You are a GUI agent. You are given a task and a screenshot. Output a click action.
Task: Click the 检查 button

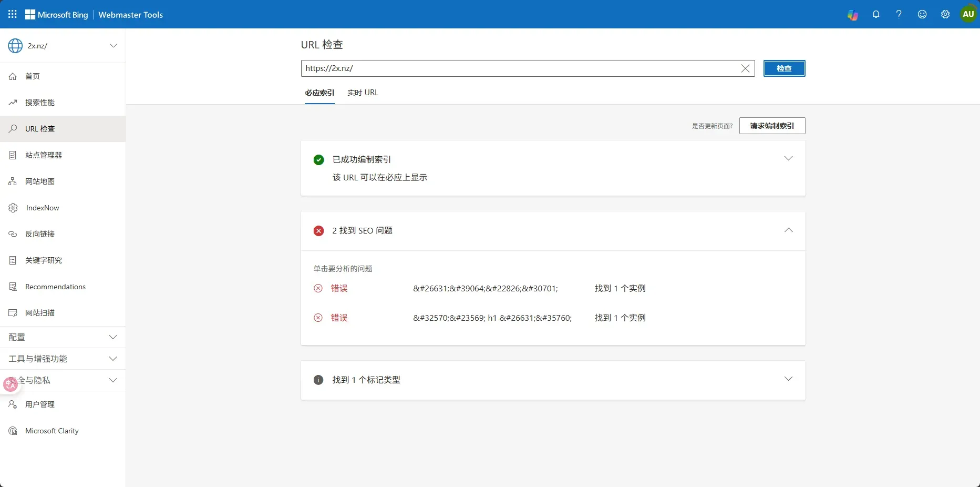pos(784,68)
